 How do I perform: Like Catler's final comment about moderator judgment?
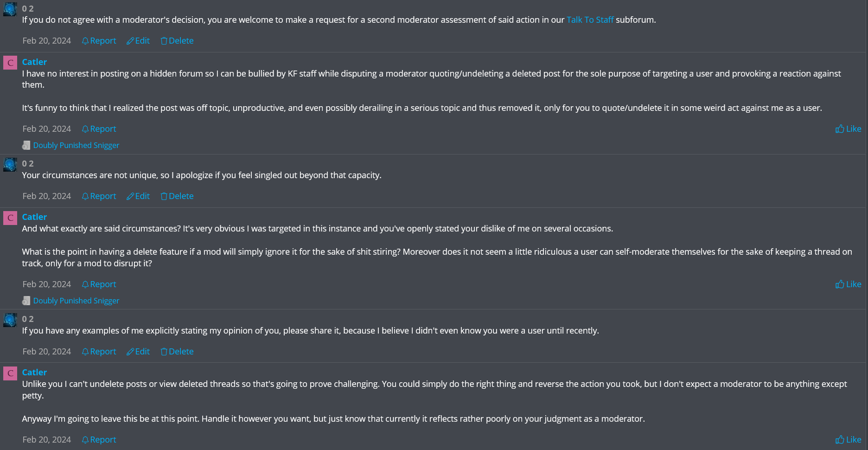point(848,440)
